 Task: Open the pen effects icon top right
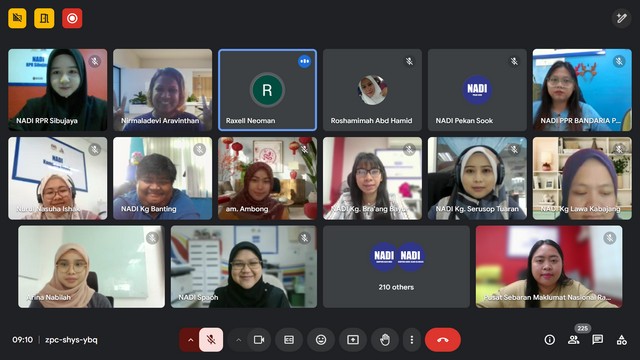tap(621, 18)
